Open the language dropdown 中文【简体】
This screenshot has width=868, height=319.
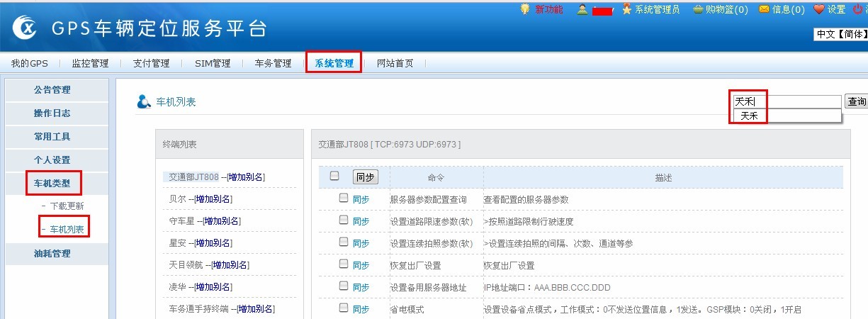841,34
